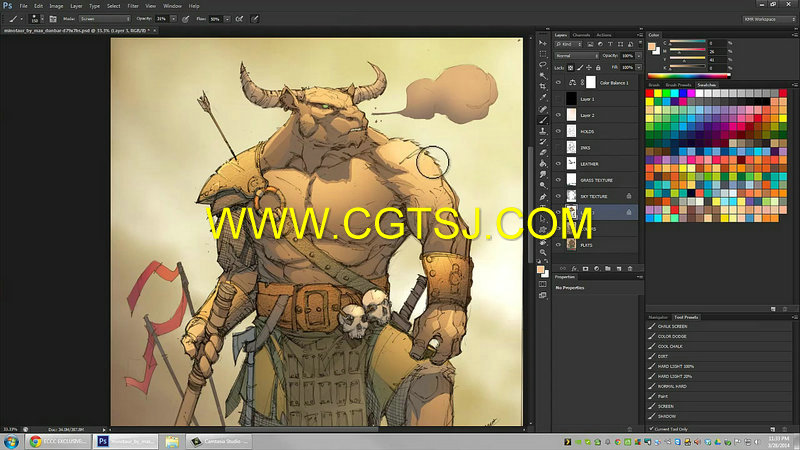The image size is (800, 450).
Task: Open the Flow slider dropdown
Action: coord(227,19)
